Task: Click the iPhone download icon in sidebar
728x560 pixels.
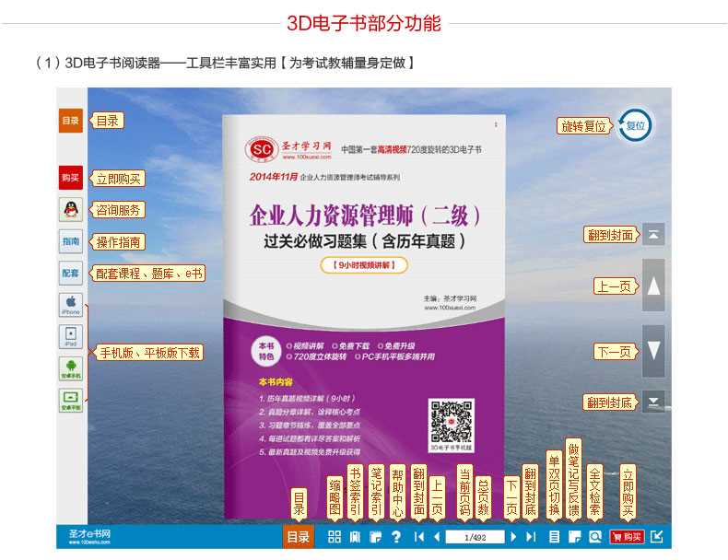Action: 71,304
